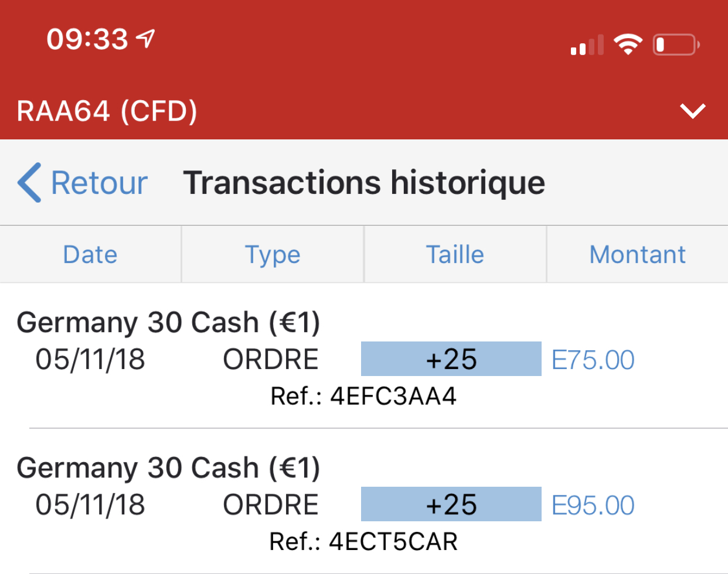Tap the cellular signal bars icon
Image resolution: width=728 pixels, height=574 pixels.
tap(587, 46)
